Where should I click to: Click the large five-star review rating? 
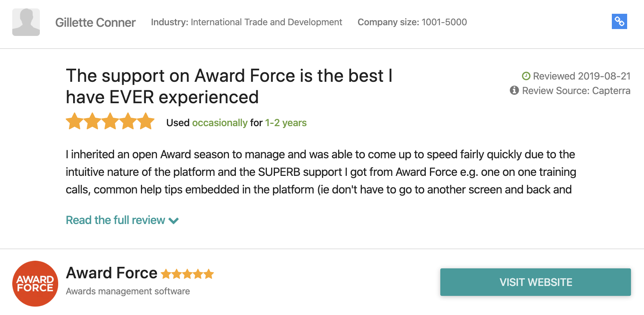point(110,122)
